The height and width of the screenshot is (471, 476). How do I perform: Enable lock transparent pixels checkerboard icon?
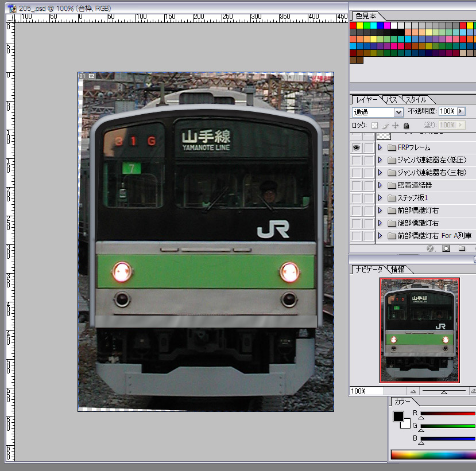click(375, 125)
